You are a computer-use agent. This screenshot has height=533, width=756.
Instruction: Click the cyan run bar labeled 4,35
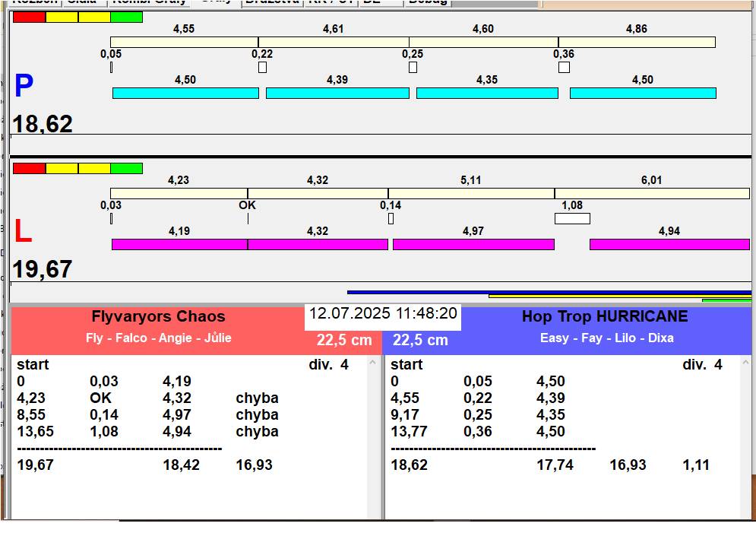point(488,93)
